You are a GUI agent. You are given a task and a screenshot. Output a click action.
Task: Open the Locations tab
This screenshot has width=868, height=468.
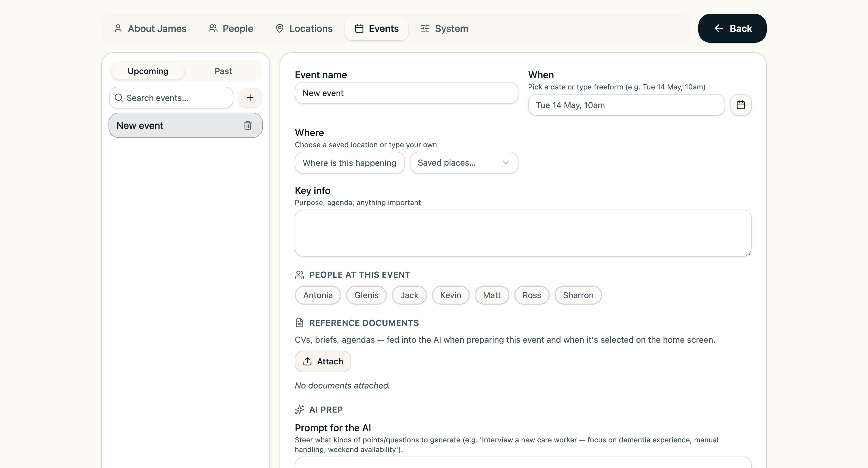tap(304, 28)
